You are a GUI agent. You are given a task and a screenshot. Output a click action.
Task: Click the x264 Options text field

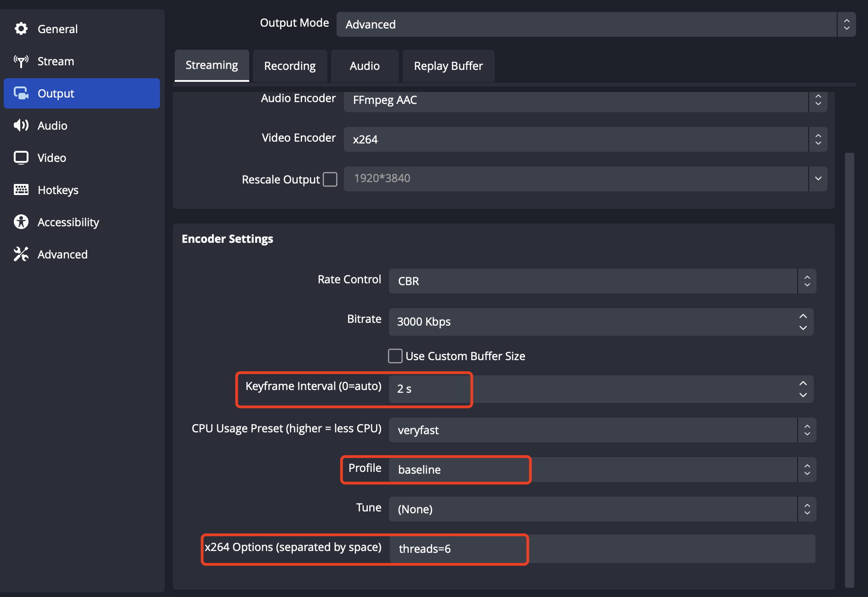pyautogui.click(x=602, y=549)
